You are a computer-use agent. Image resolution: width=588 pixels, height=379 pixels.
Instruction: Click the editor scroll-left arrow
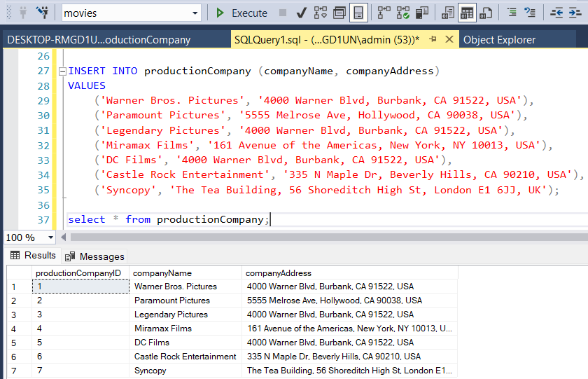click(64, 237)
